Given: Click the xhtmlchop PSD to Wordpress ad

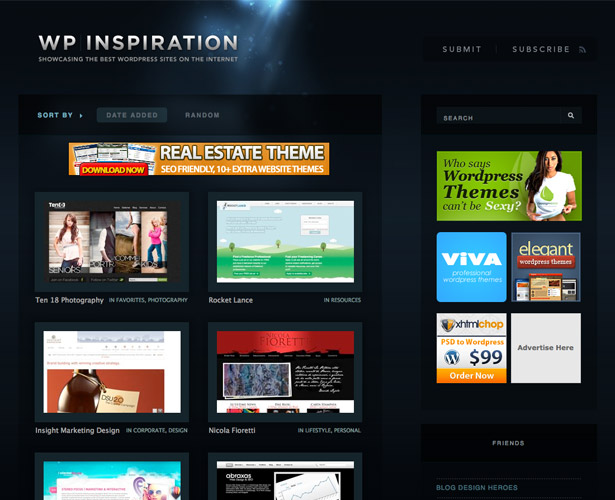Looking at the screenshot, I should click(471, 348).
